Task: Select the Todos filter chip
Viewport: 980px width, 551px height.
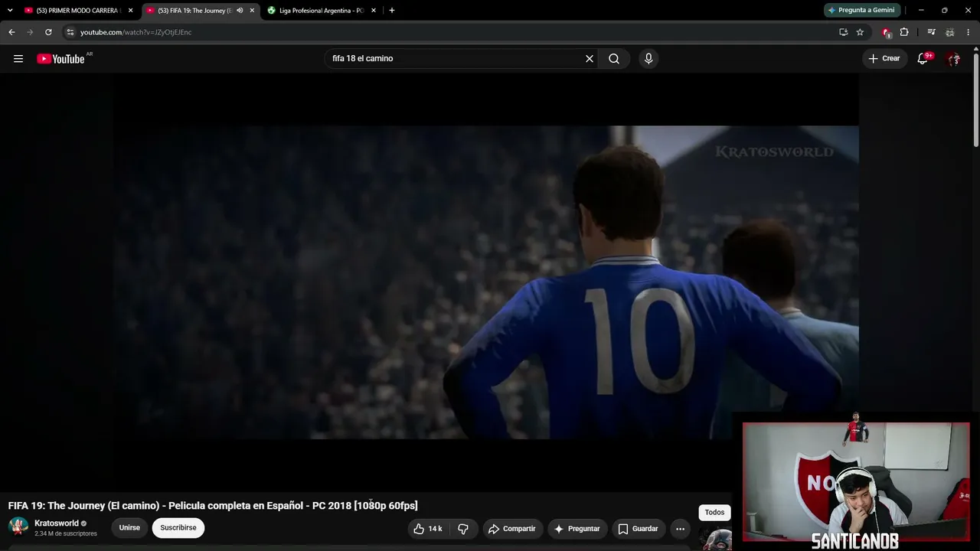Action: (x=714, y=513)
